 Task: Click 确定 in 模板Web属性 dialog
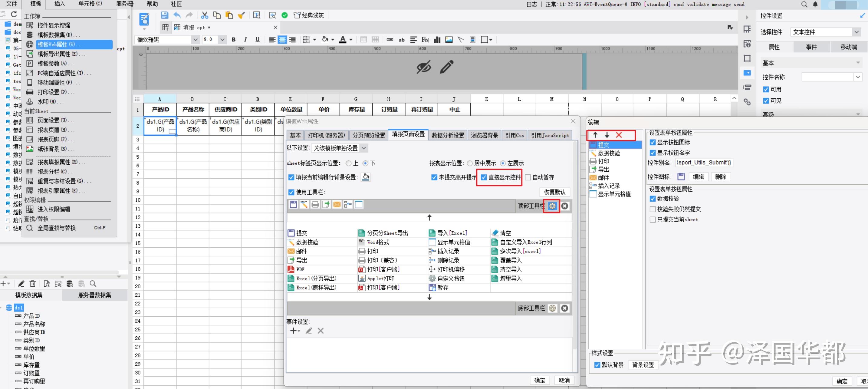tap(539, 380)
